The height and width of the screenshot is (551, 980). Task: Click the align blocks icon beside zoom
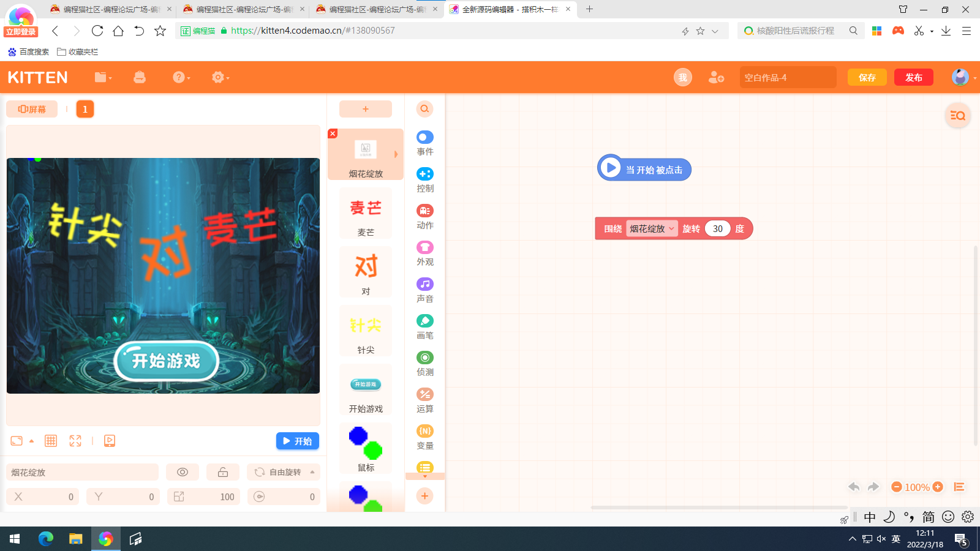coord(959,487)
